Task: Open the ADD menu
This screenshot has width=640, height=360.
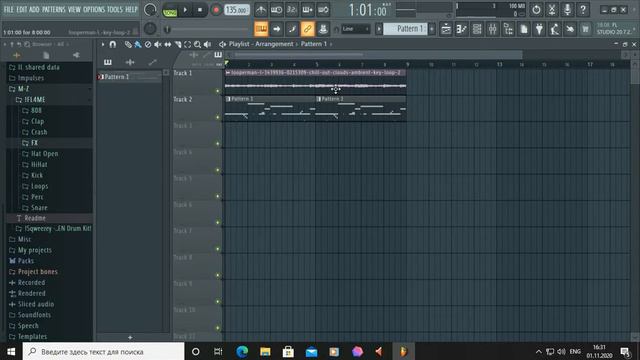Action: point(34,9)
